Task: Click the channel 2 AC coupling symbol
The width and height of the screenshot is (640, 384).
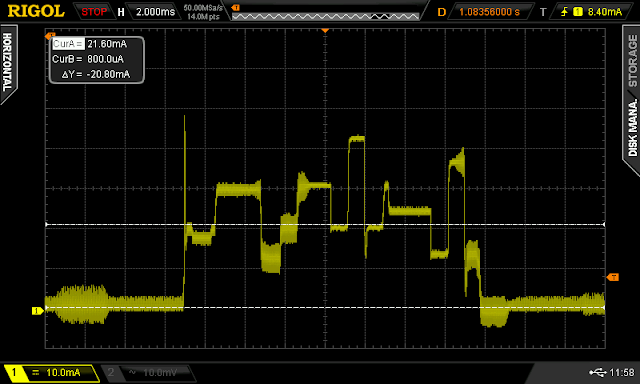Action: coord(132,372)
